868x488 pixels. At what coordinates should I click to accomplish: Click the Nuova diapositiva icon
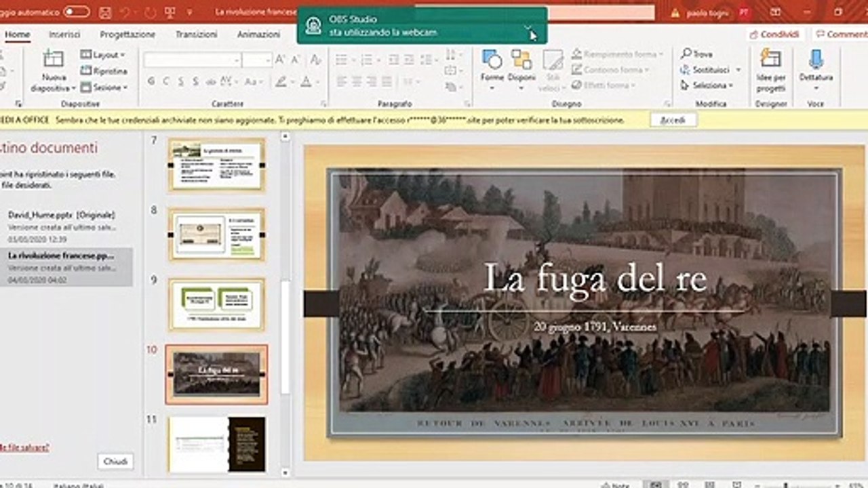point(54,59)
